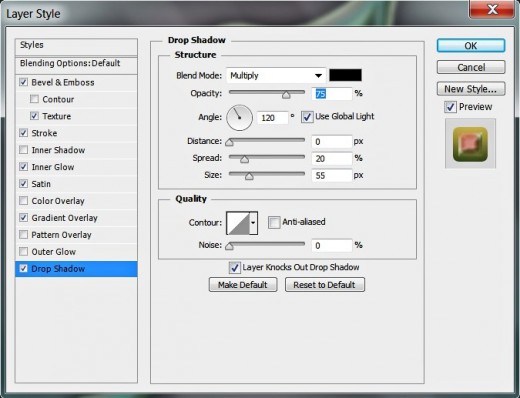Open the Inner Glow settings entry
520x398 pixels.
tap(53, 167)
